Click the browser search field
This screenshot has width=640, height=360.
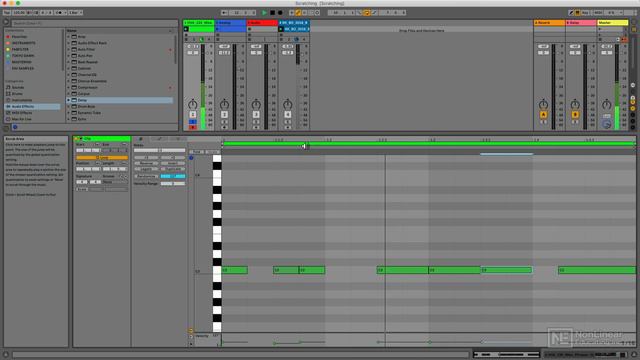(94, 23)
